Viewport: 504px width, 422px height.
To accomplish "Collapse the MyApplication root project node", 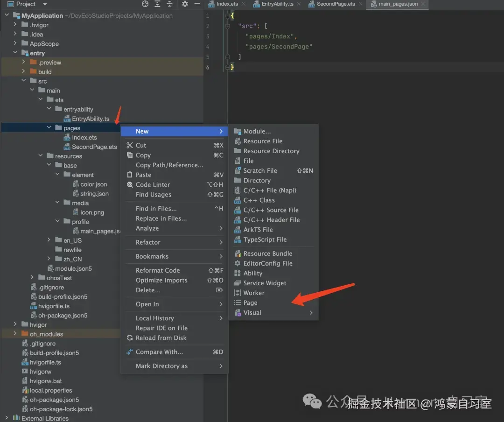I will [7, 15].
